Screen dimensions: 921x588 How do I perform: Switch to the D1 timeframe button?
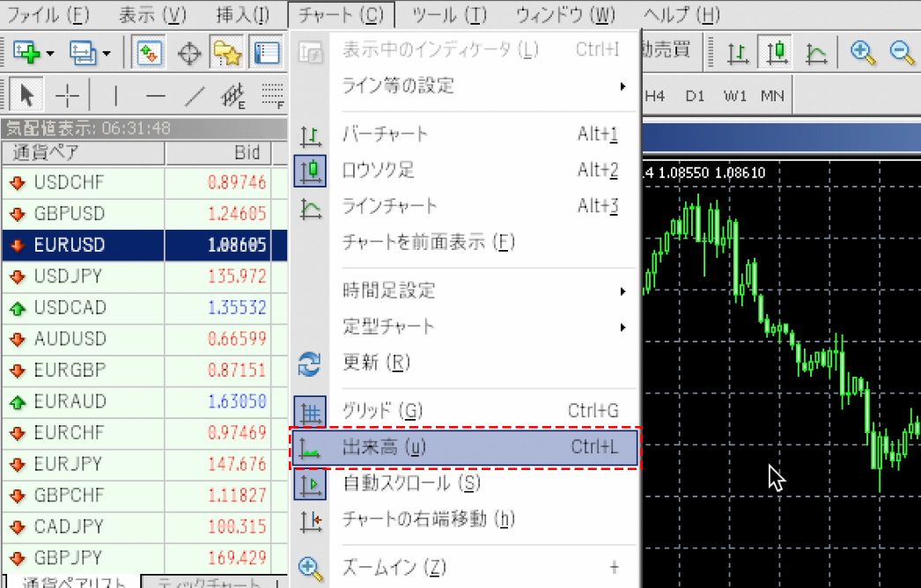(696, 95)
